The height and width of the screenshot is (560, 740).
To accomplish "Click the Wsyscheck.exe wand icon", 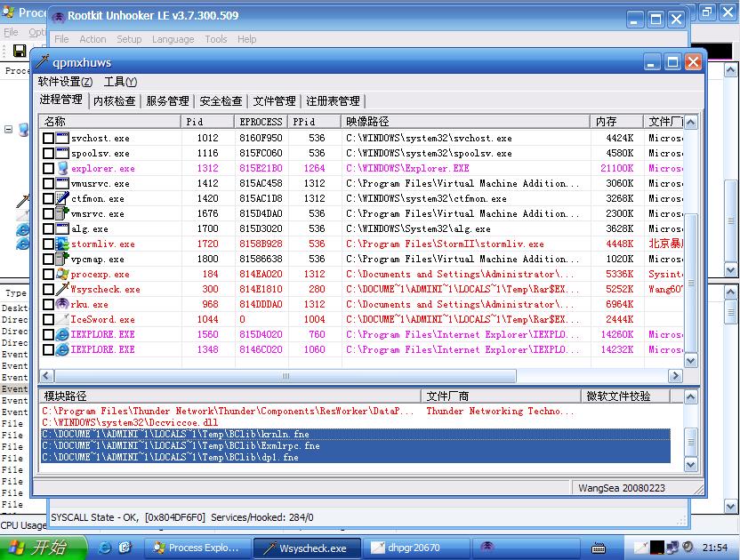I will pos(62,289).
